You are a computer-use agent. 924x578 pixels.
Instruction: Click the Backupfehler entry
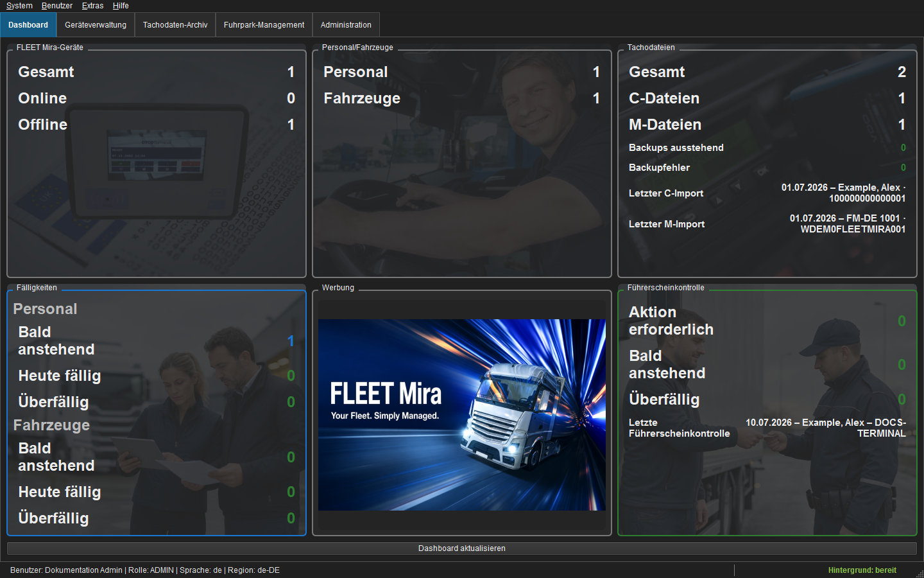point(767,168)
